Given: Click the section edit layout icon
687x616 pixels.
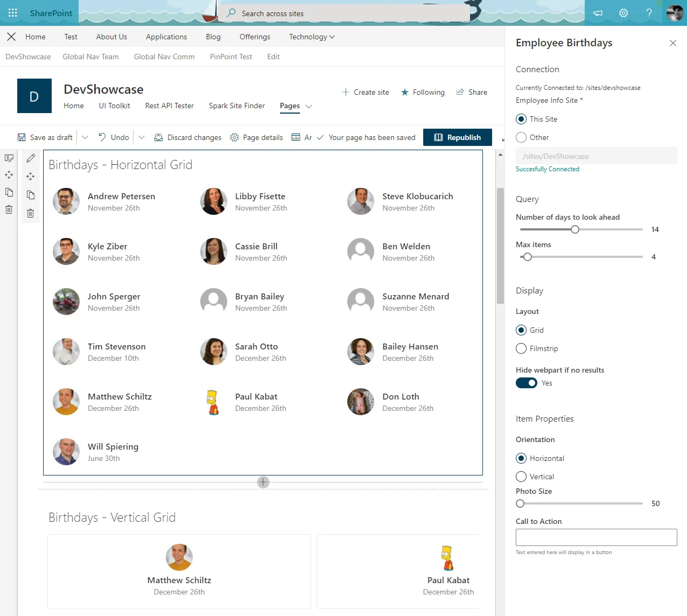Looking at the screenshot, I should pos(9,158).
